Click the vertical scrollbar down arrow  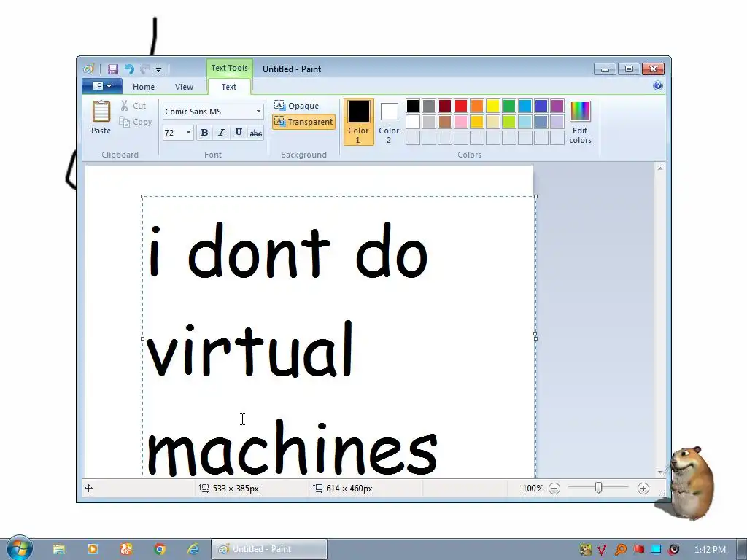point(660,472)
